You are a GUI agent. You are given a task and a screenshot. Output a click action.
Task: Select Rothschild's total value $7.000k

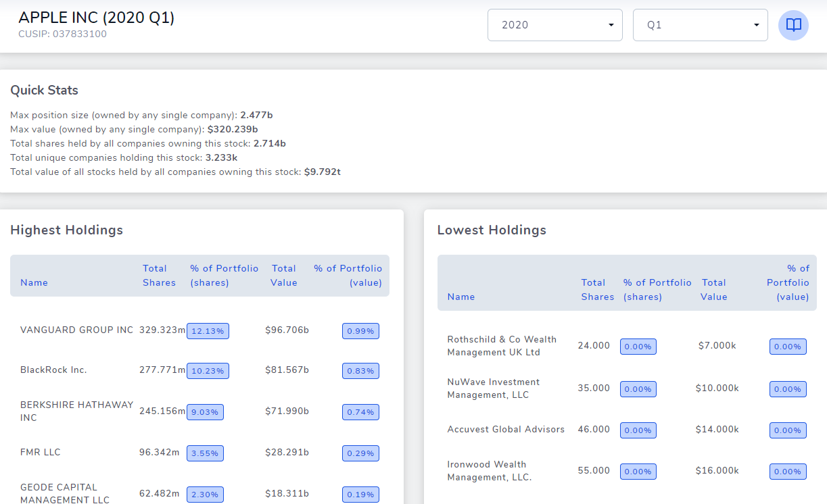coord(717,345)
